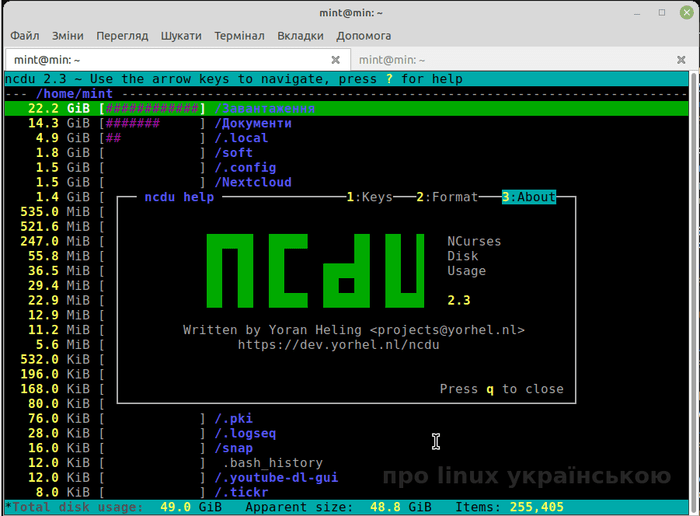Image resolution: width=700 pixels, height=516 pixels.
Task: Maximize the terminal window
Action: point(662,12)
